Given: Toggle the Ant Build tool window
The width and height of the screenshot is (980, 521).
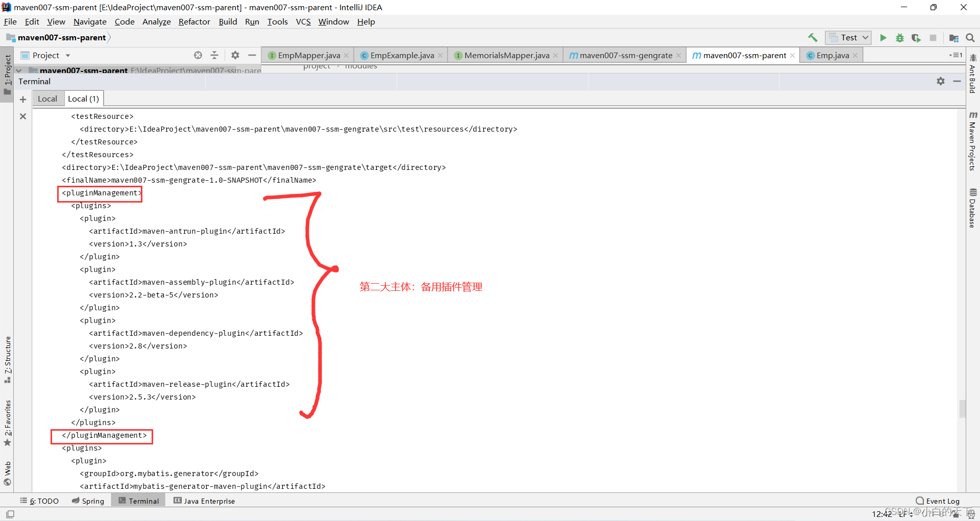Looking at the screenshot, I should click(x=972, y=73).
